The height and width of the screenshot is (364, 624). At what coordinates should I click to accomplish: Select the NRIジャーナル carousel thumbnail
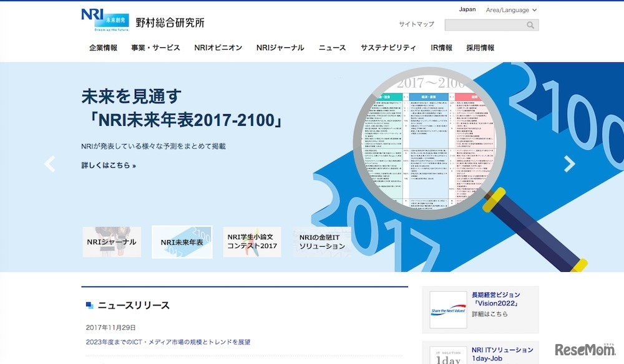point(111,242)
